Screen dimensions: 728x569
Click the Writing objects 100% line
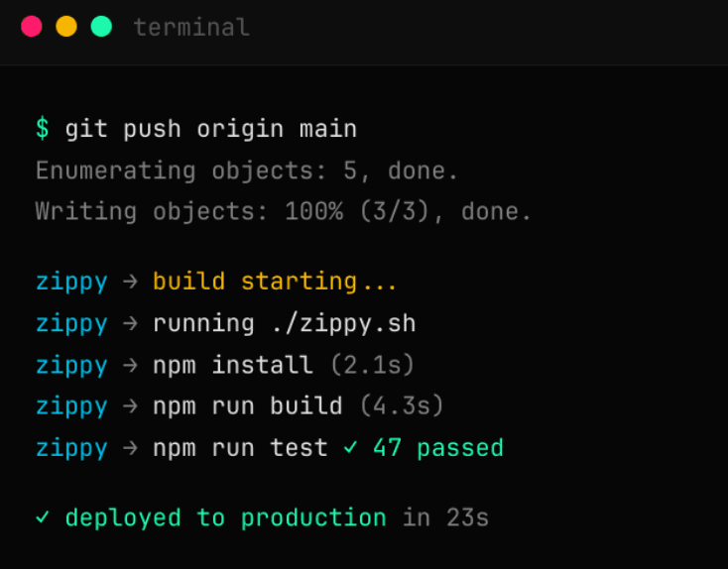284,211
